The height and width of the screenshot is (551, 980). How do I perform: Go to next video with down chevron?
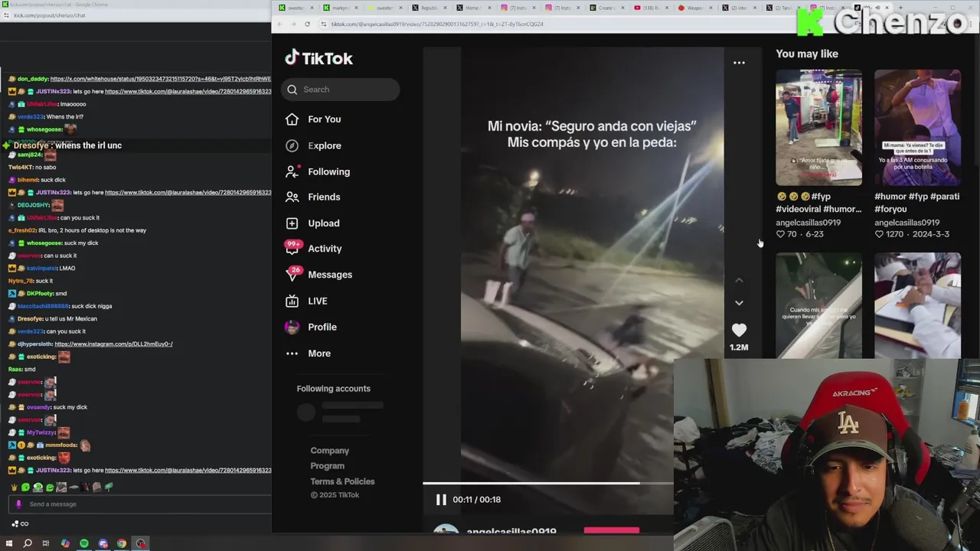click(739, 303)
